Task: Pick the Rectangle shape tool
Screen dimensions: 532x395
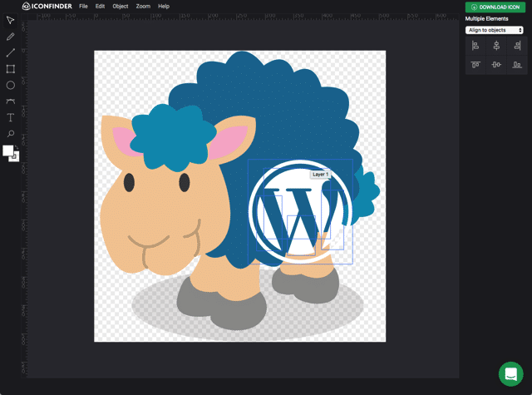Action: pyautogui.click(x=10, y=69)
